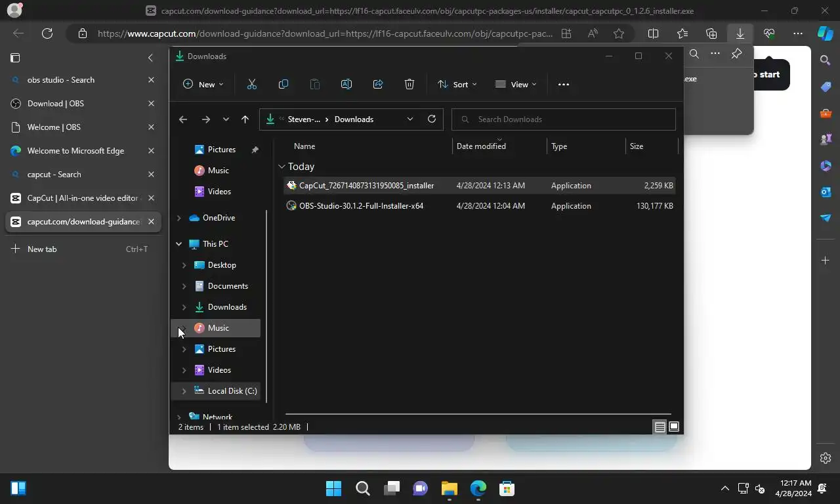
Task: Open the See more (three dots) Explorer menu
Action: [563, 84]
